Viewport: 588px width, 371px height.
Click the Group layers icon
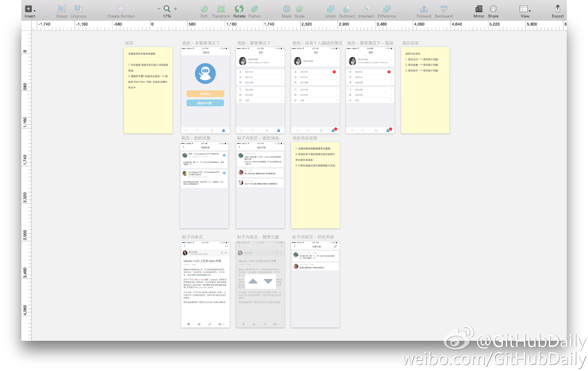point(61,9)
